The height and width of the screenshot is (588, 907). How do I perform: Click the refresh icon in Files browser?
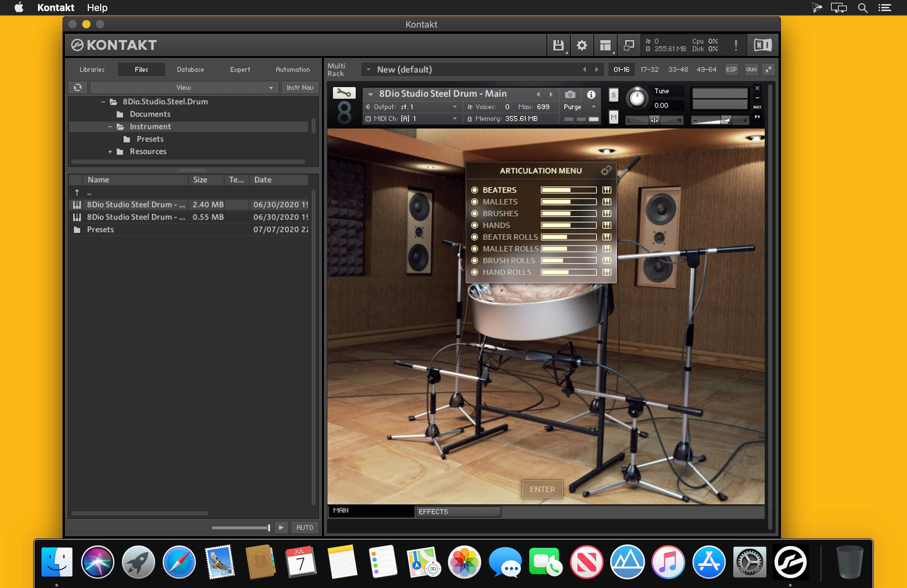tap(78, 87)
